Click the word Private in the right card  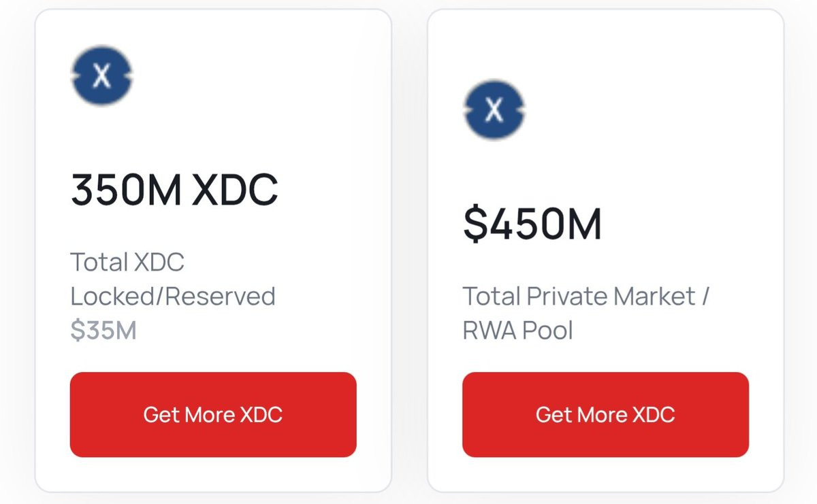tap(567, 297)
